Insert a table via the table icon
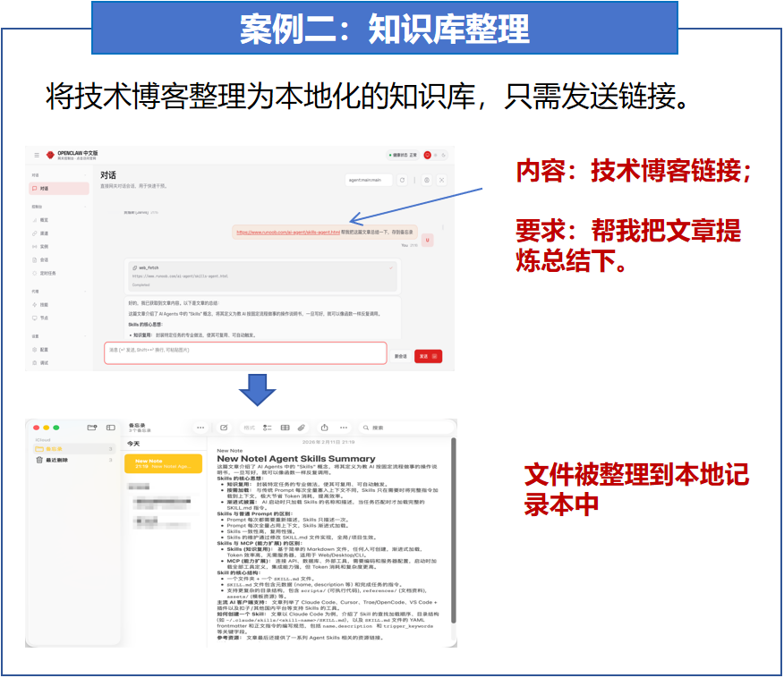This screenshot has height=678, width=784. (x=285, y=428)
